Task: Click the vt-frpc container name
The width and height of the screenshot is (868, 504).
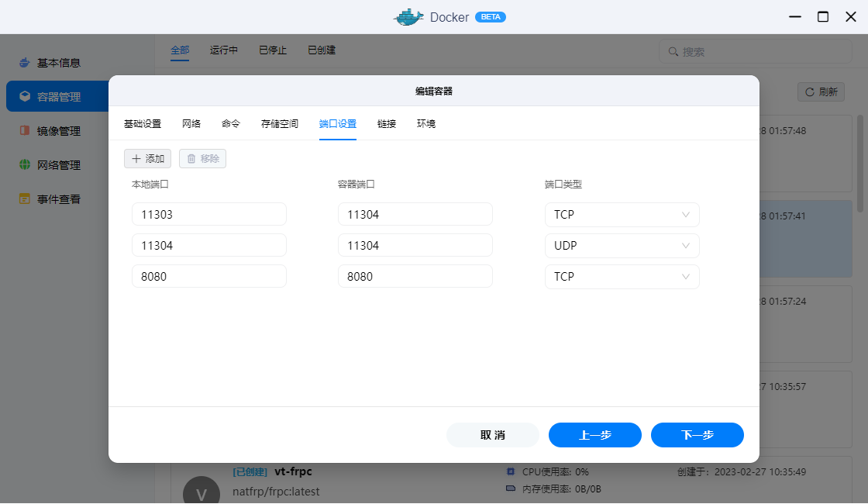Action: 294,471
